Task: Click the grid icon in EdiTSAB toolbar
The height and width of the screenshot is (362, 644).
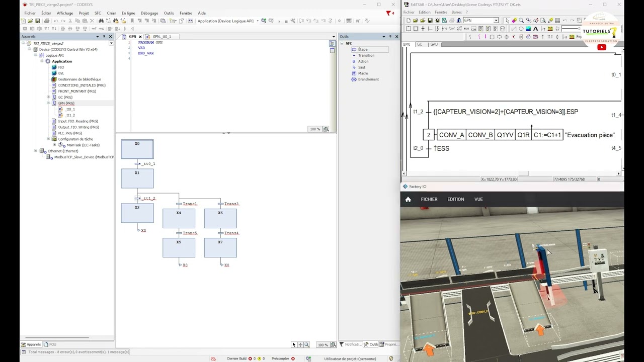Action: (557, 21)
